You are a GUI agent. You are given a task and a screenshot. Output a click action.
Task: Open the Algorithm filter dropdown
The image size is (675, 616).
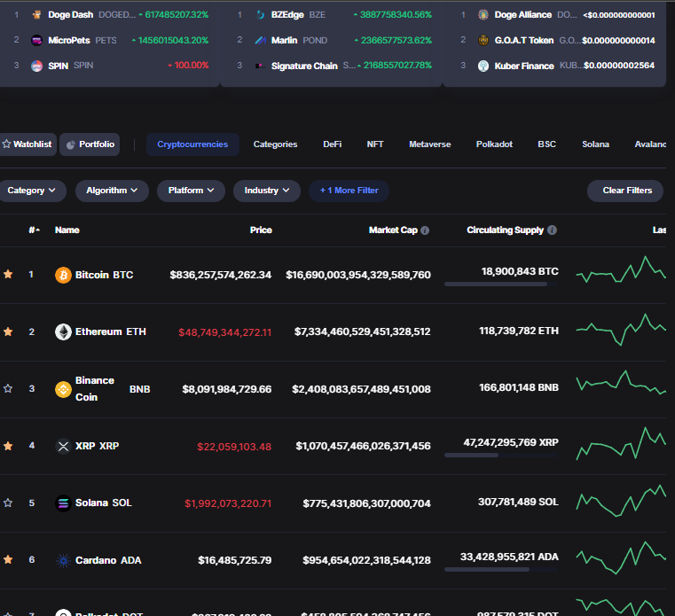coord(112,191)
